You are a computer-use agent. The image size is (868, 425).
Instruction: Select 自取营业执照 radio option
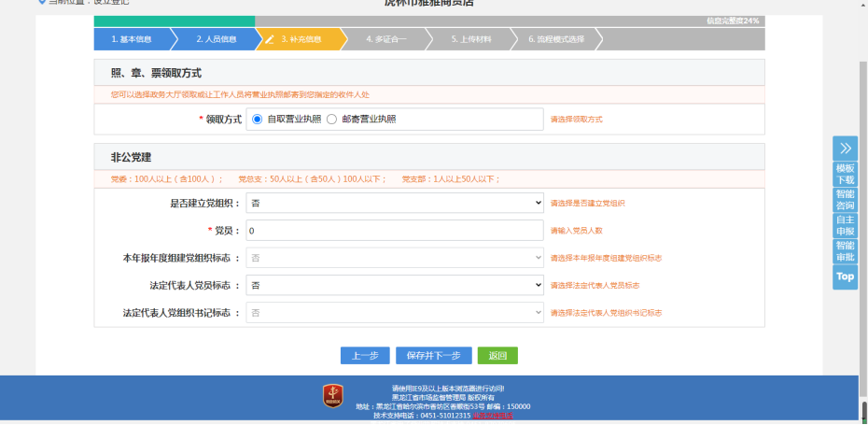point(257,120)
